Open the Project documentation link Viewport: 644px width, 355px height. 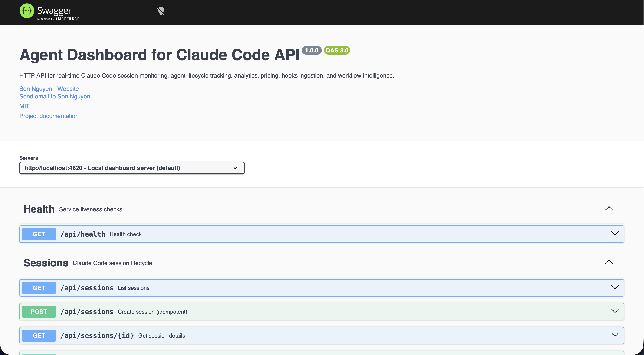(49, 116)
